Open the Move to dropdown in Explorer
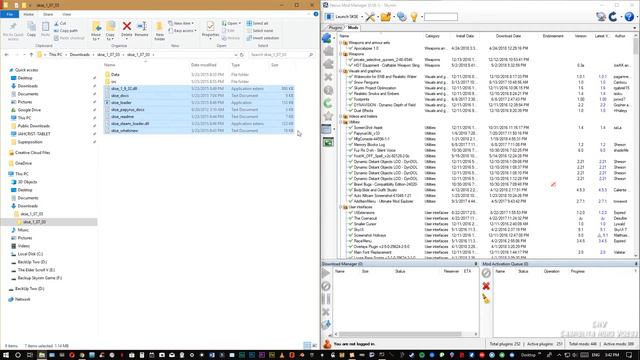 tap(96, 39)
